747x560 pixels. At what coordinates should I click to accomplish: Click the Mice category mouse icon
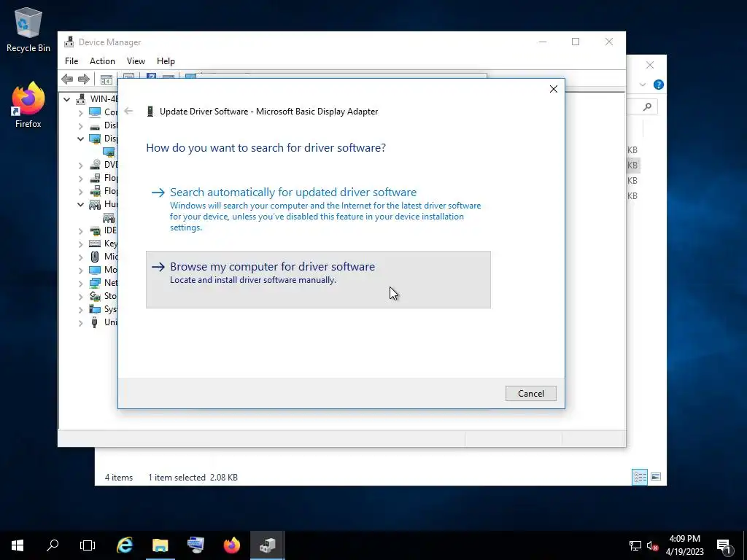point(96,257)
